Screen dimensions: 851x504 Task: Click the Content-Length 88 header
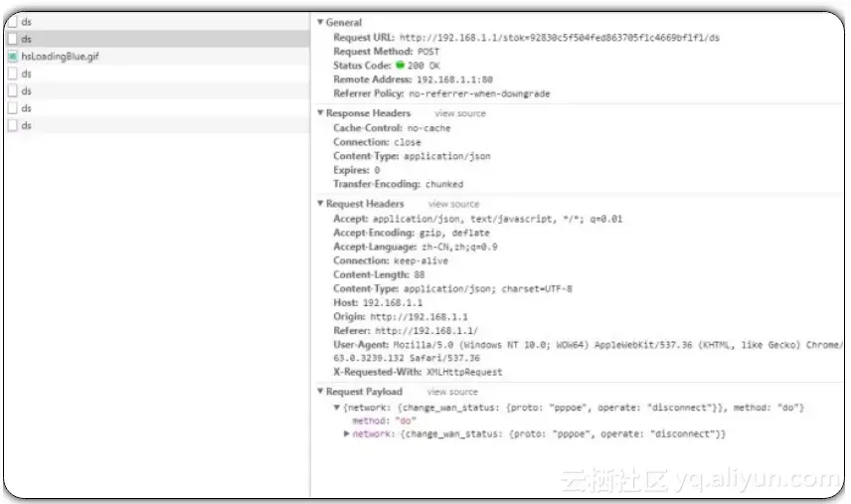point(379,274)
